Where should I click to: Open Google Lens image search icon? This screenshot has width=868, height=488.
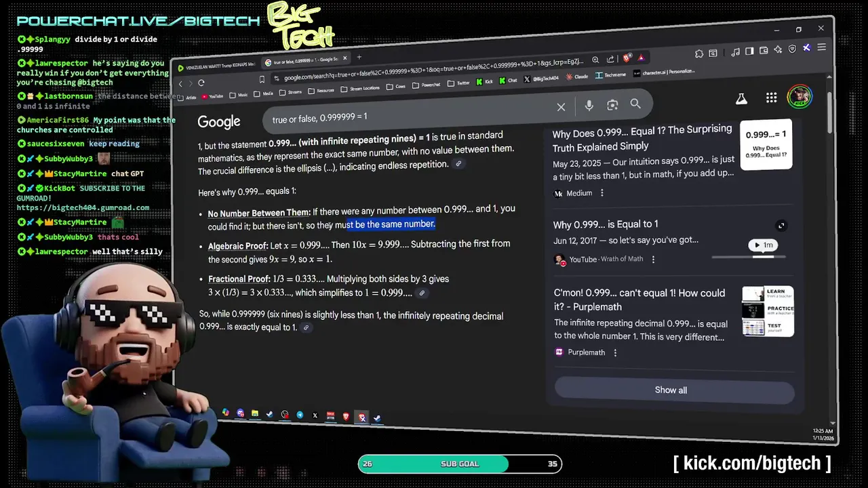612,104
